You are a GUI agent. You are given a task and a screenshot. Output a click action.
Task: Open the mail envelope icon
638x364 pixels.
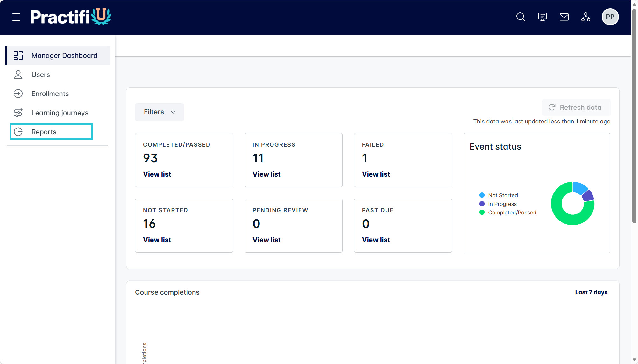pos(564,17)
